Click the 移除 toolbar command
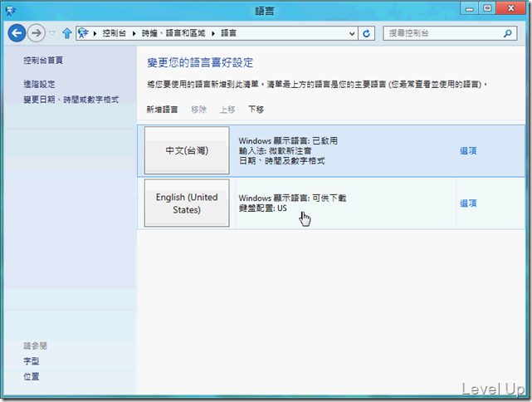The image size is (532, 402). (x=199, y=110)
